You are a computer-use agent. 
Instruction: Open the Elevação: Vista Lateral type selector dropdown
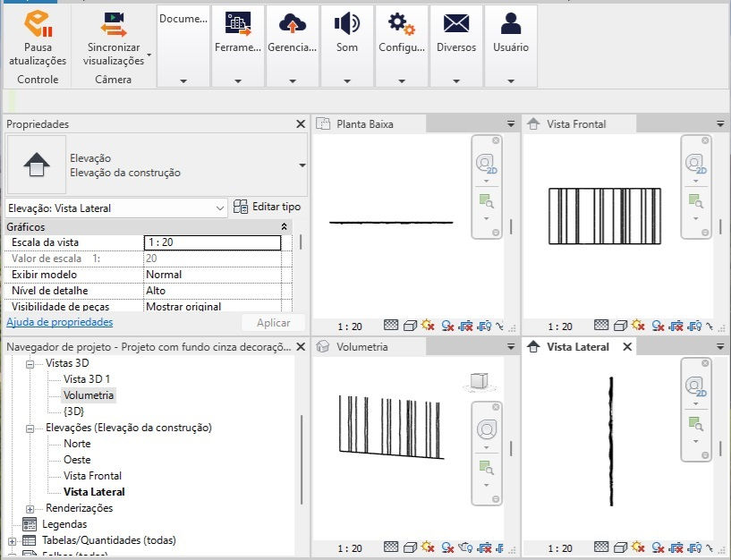pos(220,207)
